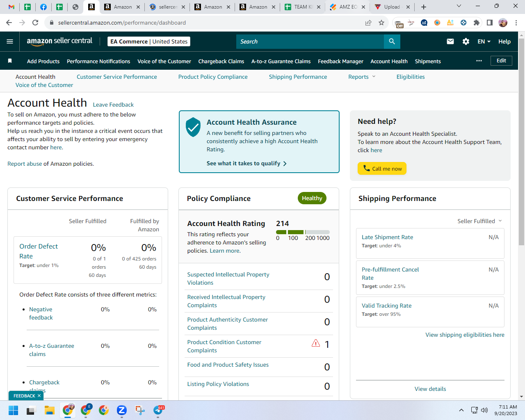525x420 pixels.
Task: Open Add Products from the favorites bar
Action: [43, 61]
